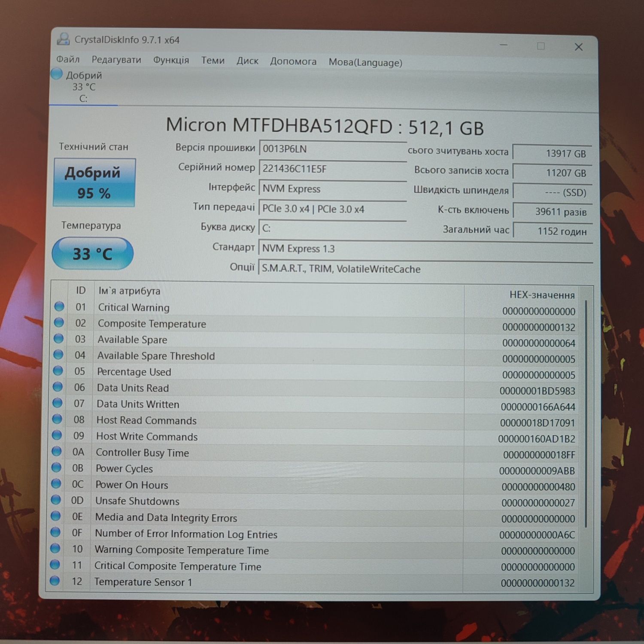Click the status dot for Host Write Commands
The width and height of the screenshot is (644, 644).
pos(57,435)
